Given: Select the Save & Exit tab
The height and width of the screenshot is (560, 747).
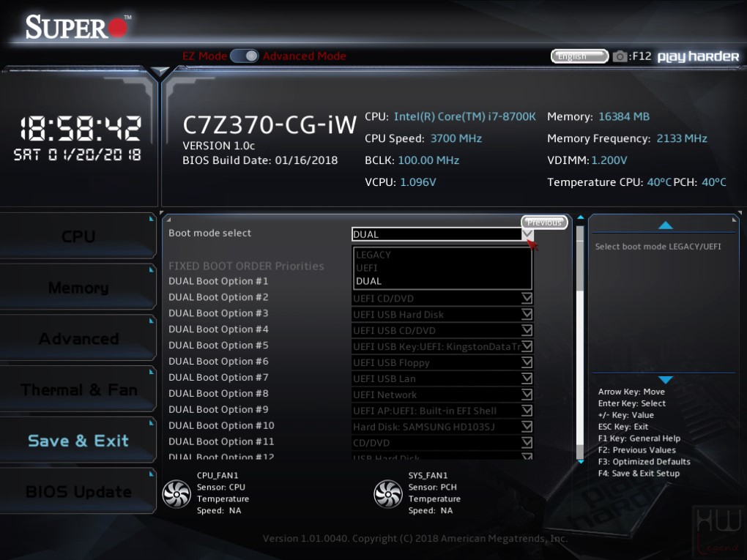Looking at the screenshot, I should (78, 441).
